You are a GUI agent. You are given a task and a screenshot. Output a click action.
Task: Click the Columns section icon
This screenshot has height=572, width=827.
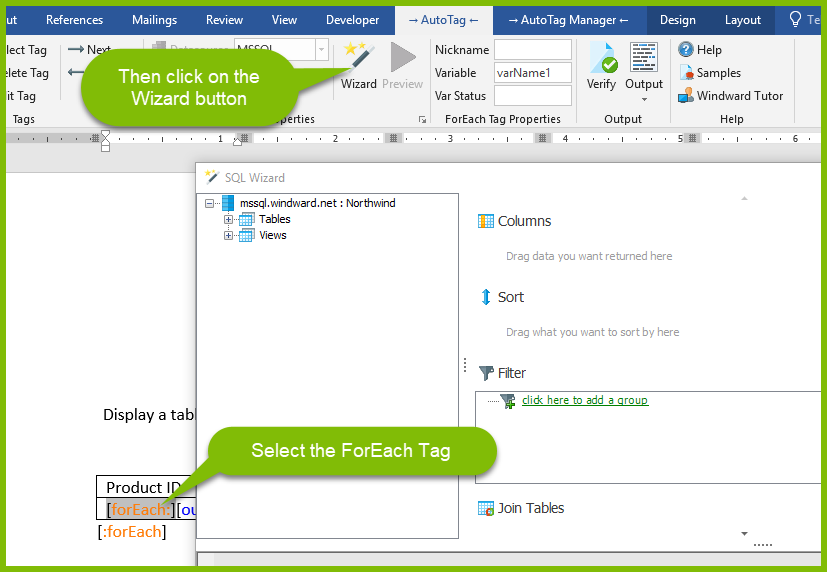[x=486, y=221]
